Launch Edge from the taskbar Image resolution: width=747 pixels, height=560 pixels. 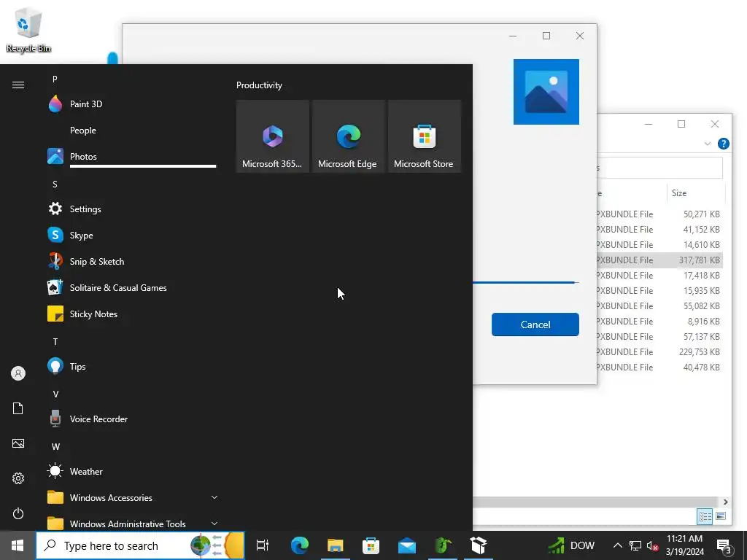[300, 545]
